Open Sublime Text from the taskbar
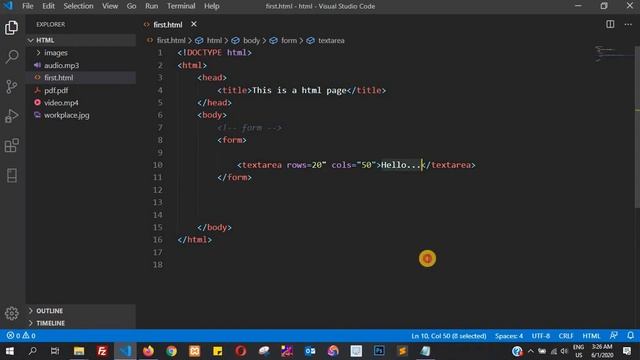 click(x=402, y=351)
